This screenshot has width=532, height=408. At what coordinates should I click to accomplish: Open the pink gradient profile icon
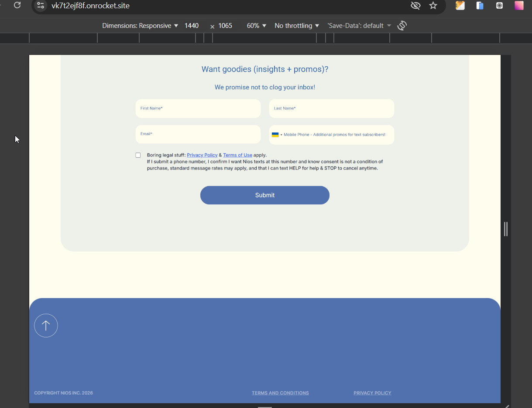click(x=519, y=6)
